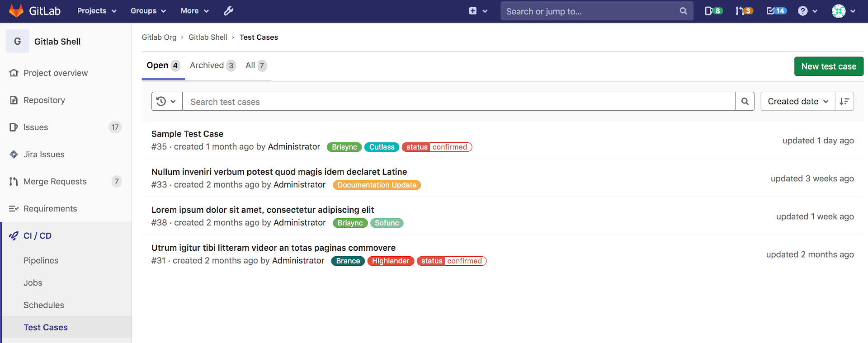Open Jira Issues in sidebar
868x343 pixels.
coord(44,155)
